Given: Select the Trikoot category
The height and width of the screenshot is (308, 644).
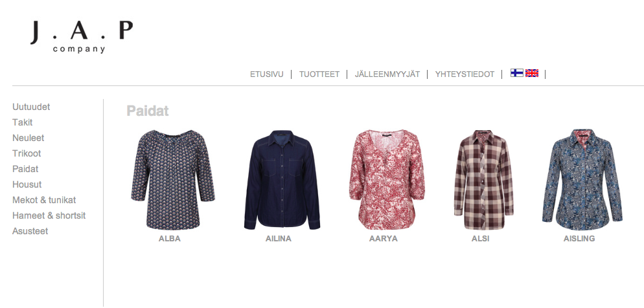Looking at the screenshot, I should click(27, 154).
